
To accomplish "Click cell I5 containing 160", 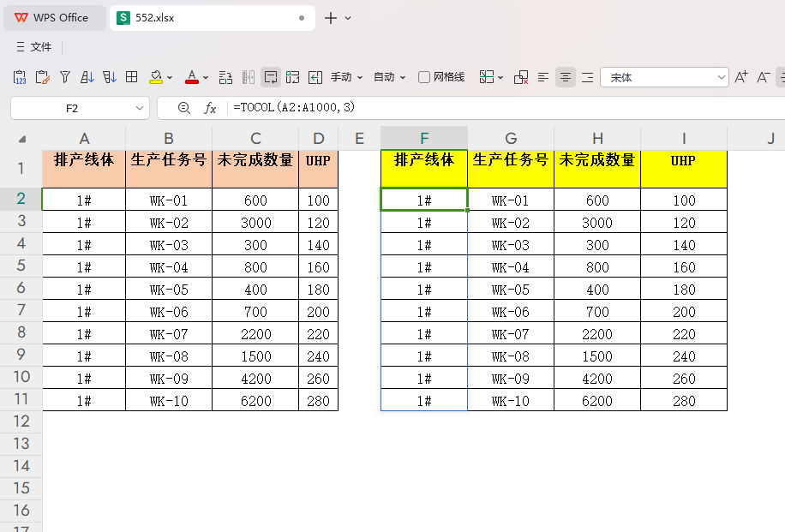I will (684, 267).
